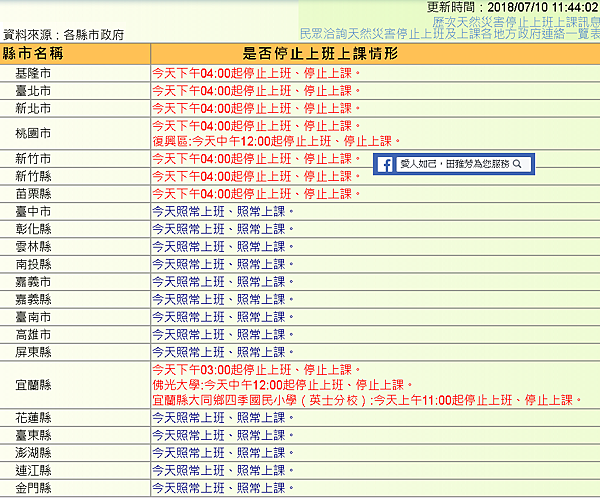The image size is (600, 498).
Task: Open 歷次天然災害停止上班上課訊息 link
Action: point(516,21)
